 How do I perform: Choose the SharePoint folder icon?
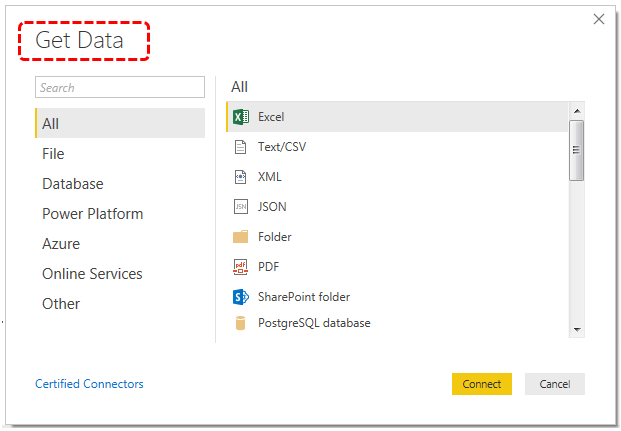click(241, 297)
